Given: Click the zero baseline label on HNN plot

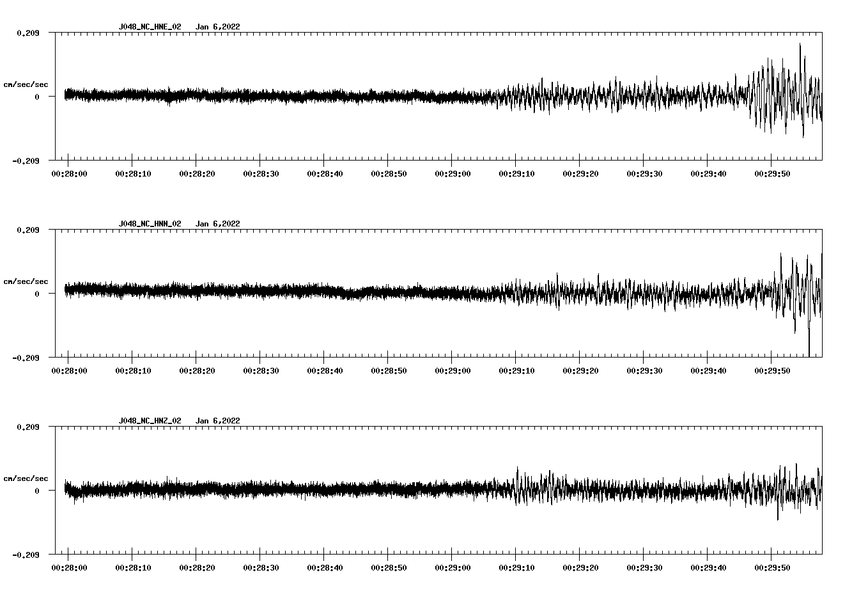Looking at the screenshot, I should [x=37, y=294].
